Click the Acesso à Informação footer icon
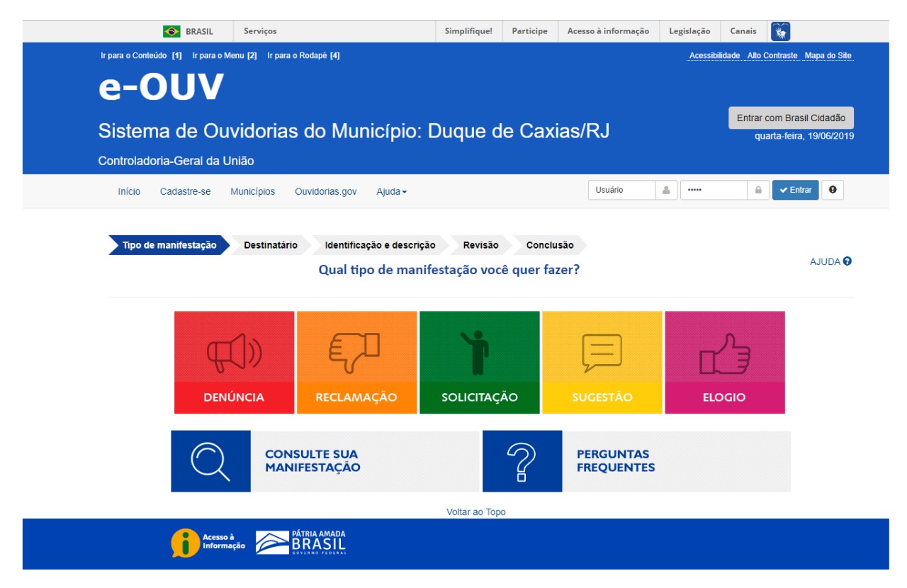 pyautogui.click(x=186, y=543)
